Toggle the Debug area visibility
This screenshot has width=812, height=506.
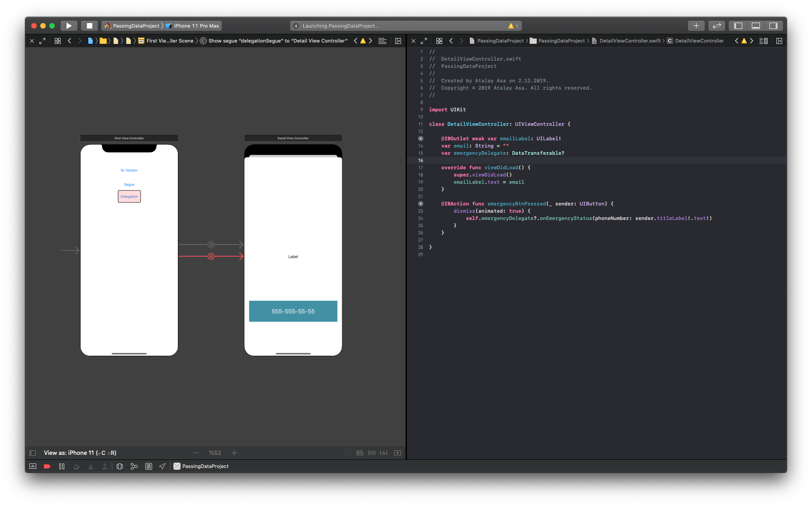tap(755, 26)
